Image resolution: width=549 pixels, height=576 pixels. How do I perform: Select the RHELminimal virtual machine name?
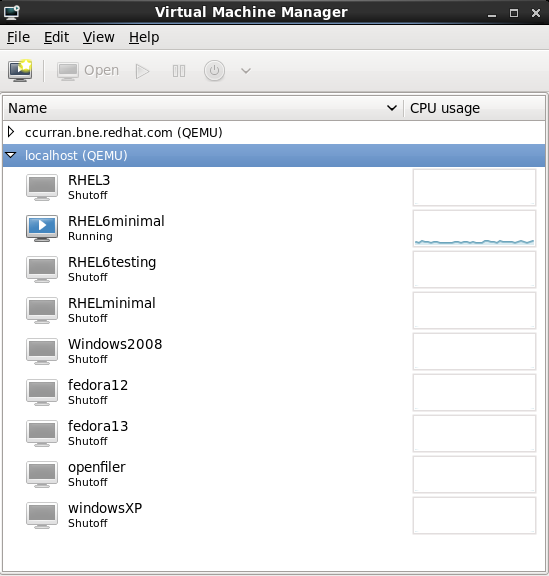pyautogui.click(x=112, y=303)
